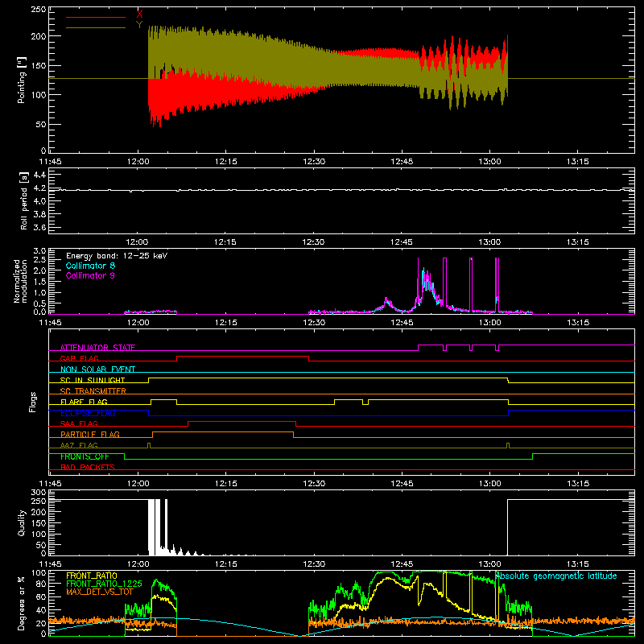Image resolution: width=644 pixels, height=644 pixels.
Task: Click the SC_IN_SUNLIGHT flag label
Action: (x=93, y=380)
